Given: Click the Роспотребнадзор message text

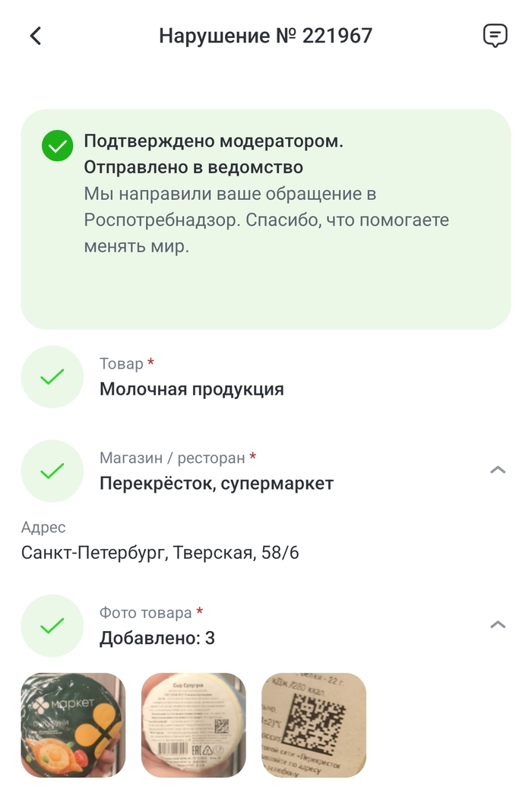Looking at the screenshot, I should [x=266, y=220].
